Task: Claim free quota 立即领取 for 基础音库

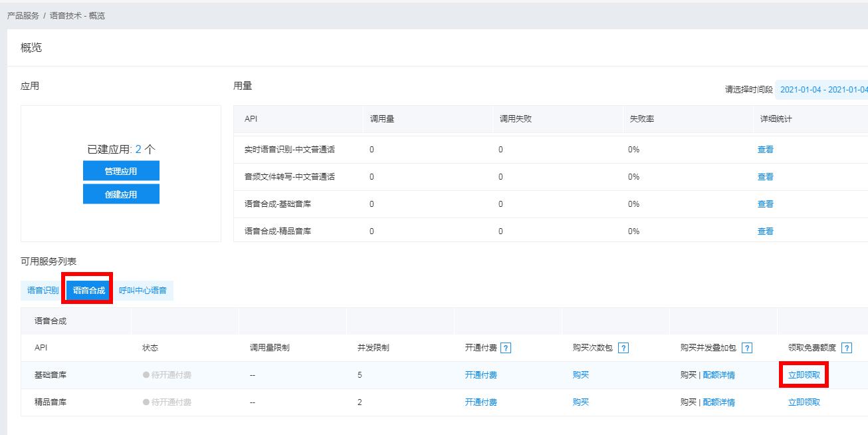Action: coord(804,375)
